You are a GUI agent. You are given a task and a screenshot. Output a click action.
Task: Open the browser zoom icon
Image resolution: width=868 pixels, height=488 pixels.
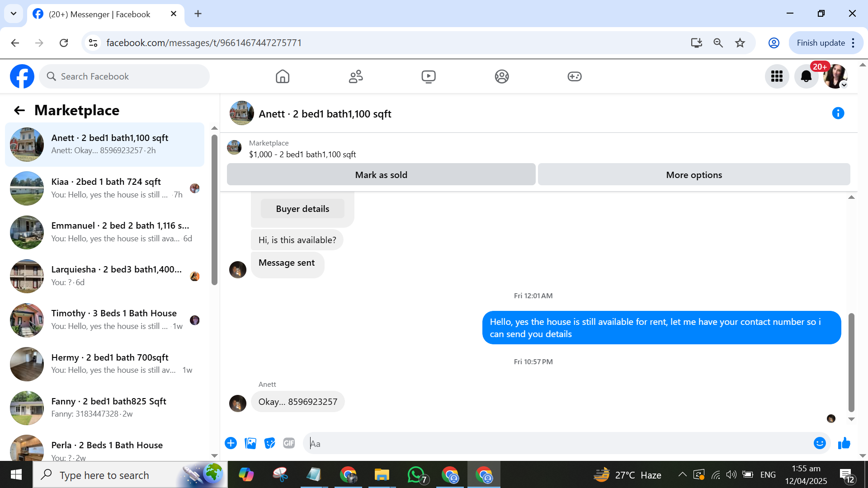718,43
